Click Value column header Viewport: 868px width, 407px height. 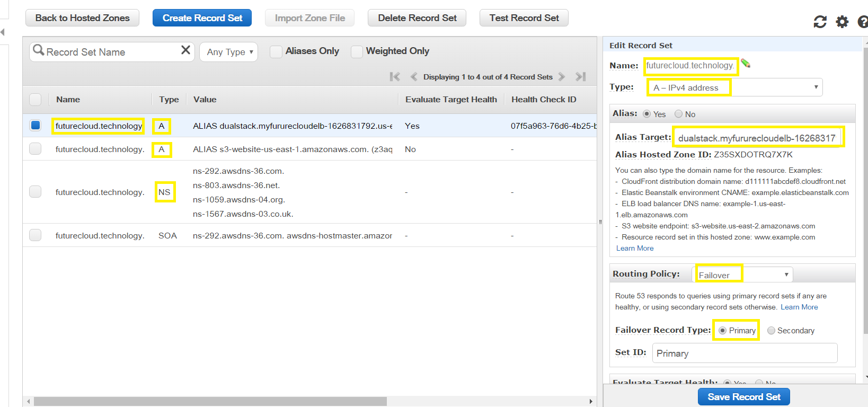[205, 100]
